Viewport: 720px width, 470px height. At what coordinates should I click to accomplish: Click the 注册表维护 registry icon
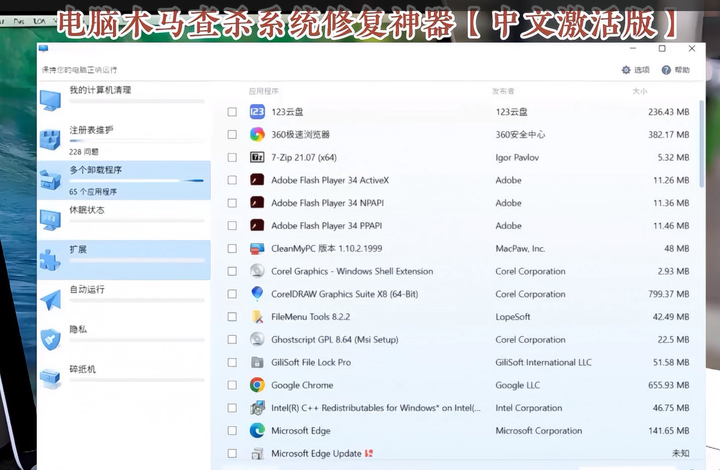point(50,139)
